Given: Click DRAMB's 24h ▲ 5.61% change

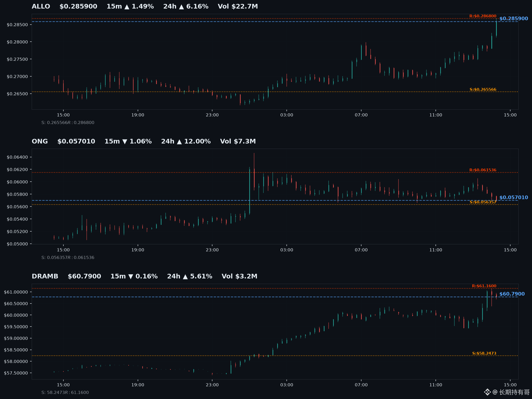Looking at the screenshot, I should [x=190, y=276].
